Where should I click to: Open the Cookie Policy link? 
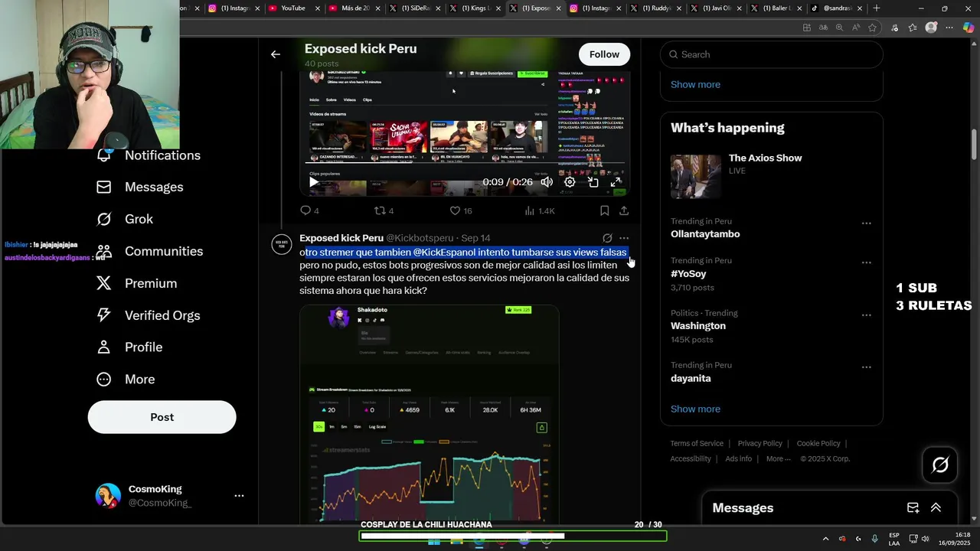(818, 443)
